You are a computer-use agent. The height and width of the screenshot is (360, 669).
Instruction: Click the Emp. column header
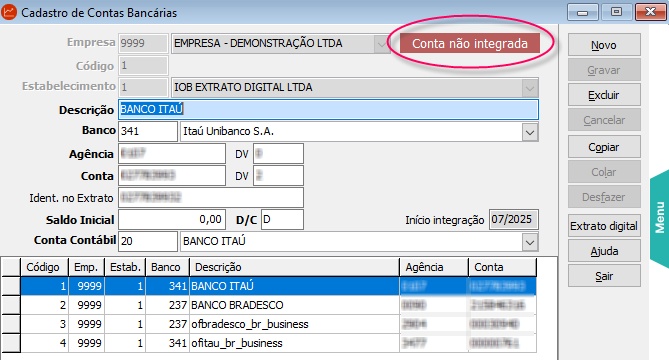coord(87,267)
